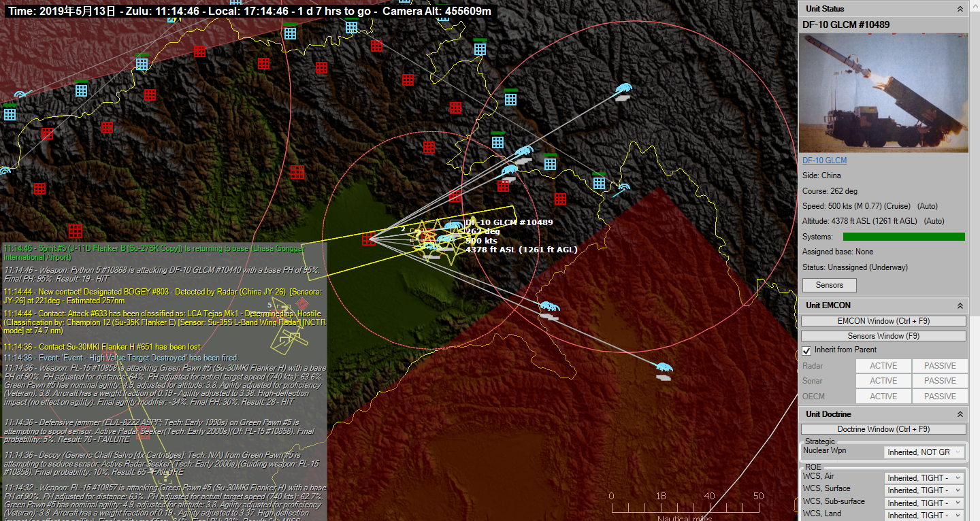Click 'Contact Su-30MKI Flanker H #651 has been lost'
Screen dimensions: 980x521
coord(103,347)
